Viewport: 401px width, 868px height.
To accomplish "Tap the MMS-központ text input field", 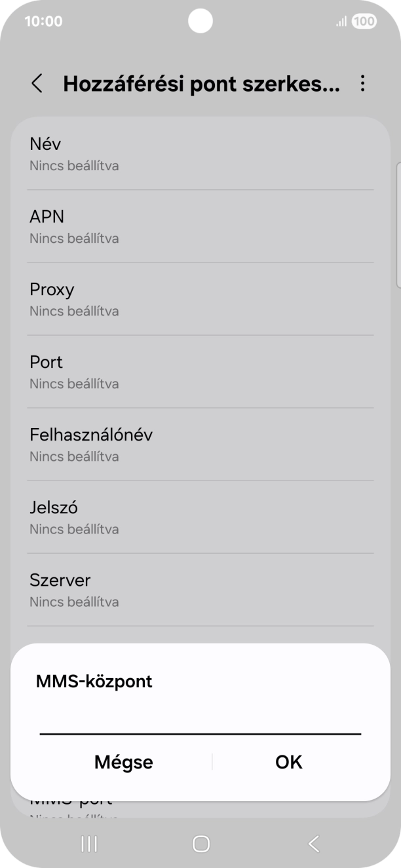I will (200, 727).
